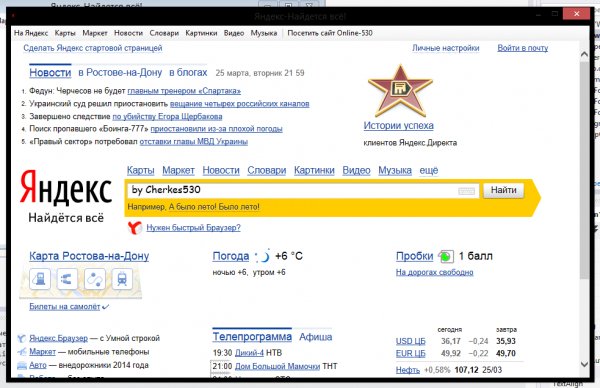The image size is (600, 388).
Task: Click icon beside Маркет mobile phones link
Action: [22, 351]
